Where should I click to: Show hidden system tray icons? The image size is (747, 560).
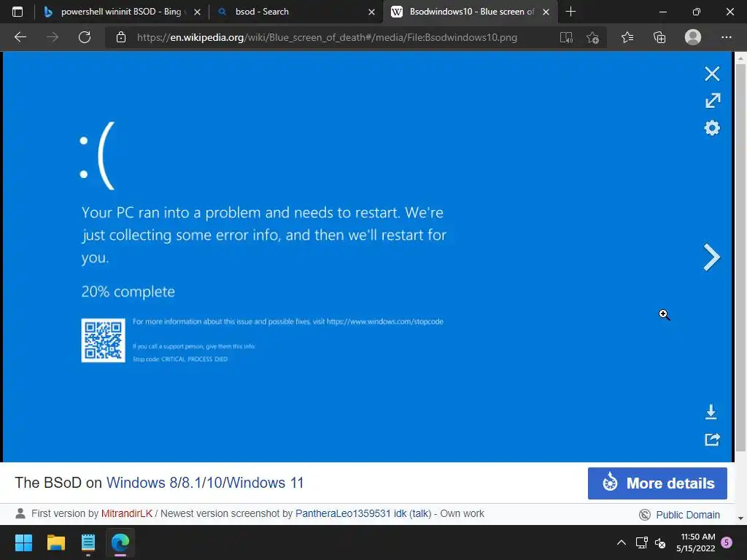click(x=622, y=542)
